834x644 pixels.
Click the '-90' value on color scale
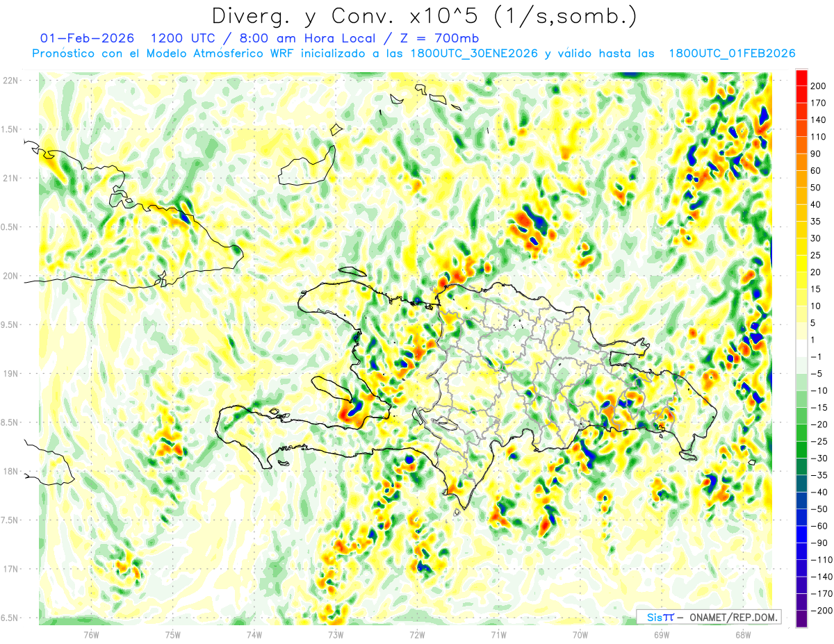(x=819, y=543)
